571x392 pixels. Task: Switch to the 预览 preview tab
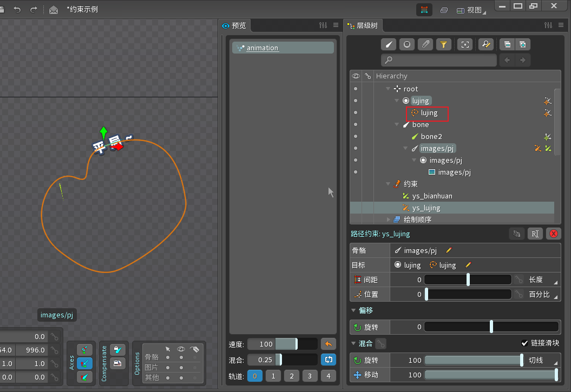pos(235,25)
